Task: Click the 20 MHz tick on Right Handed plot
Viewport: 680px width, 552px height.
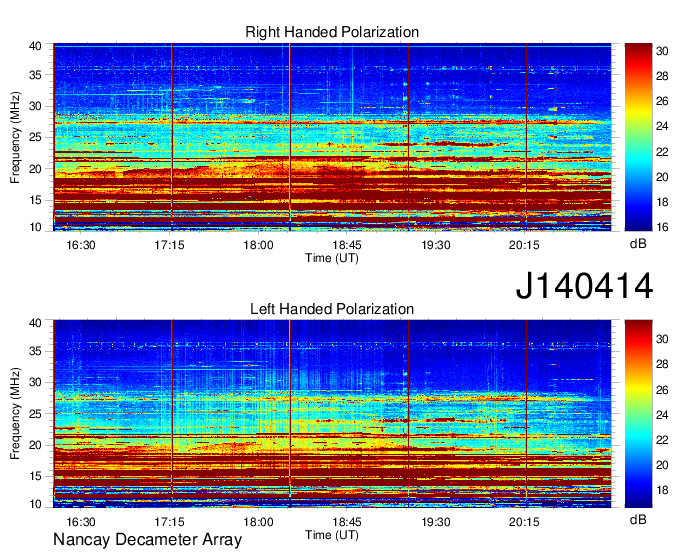Action: click(35, 169)
